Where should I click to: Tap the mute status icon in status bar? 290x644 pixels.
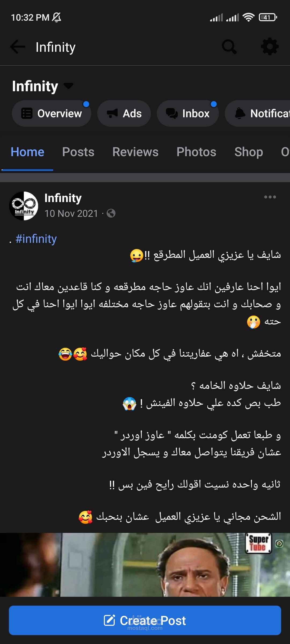[56, 17]
